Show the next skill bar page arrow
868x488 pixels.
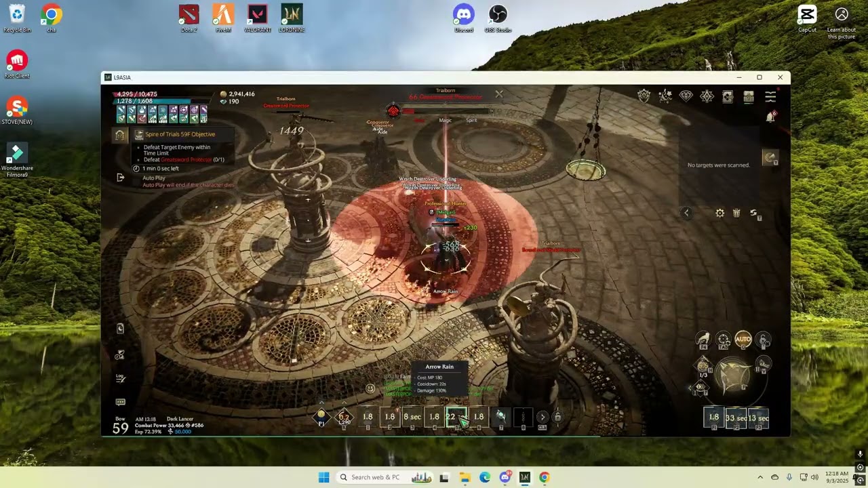click(x=542, y=417)
